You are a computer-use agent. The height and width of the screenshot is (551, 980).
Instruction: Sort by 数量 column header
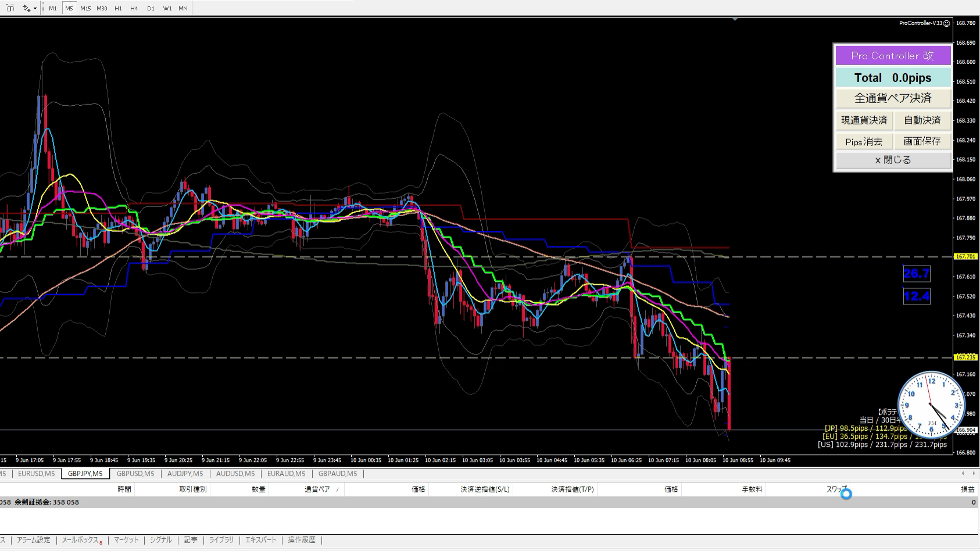[x=259, y=489]
